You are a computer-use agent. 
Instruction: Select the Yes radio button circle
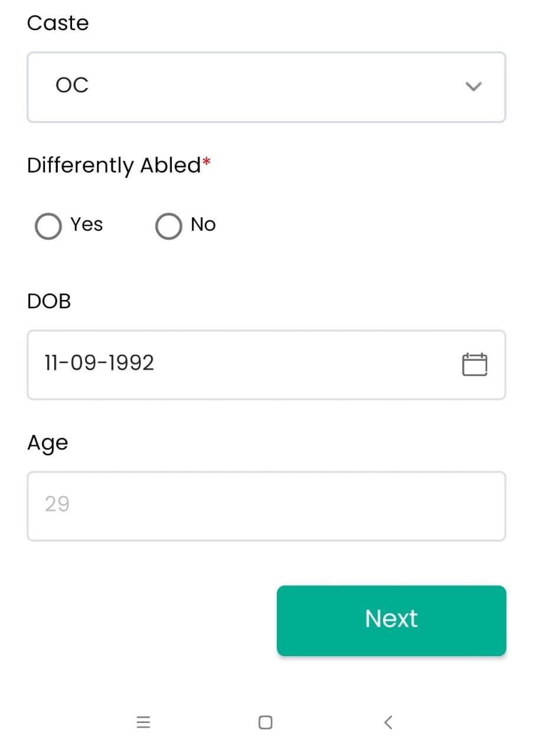click(x=48, y=226)
